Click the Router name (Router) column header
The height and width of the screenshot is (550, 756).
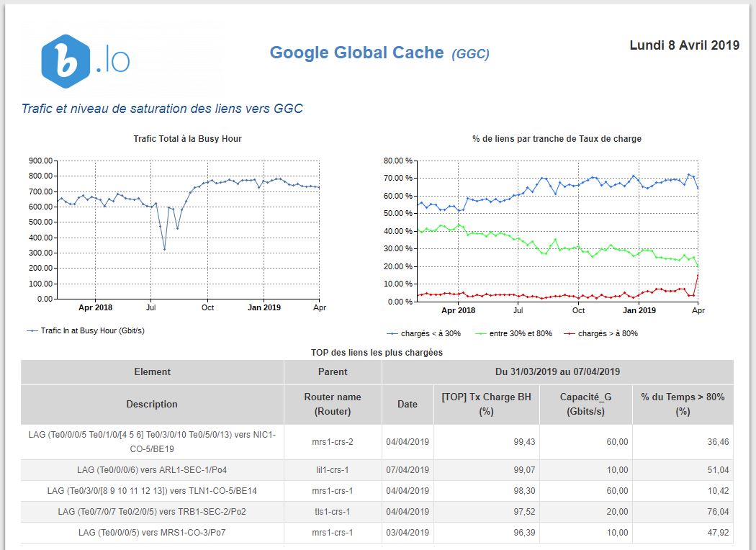point(333,405)
